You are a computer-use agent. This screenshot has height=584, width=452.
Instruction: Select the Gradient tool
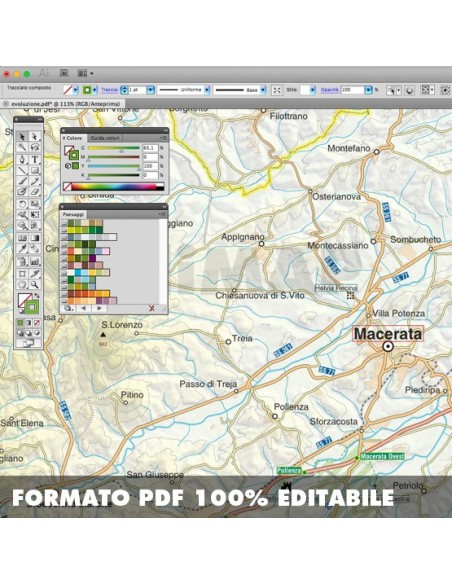click(35, 238)
